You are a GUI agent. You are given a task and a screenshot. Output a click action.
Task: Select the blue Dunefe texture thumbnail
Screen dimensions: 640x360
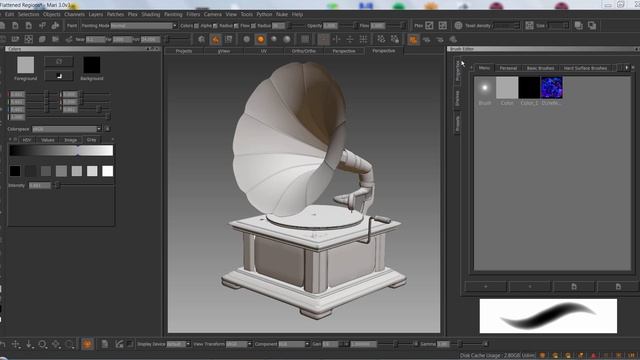pyautogui.click(x=551, y=87)
